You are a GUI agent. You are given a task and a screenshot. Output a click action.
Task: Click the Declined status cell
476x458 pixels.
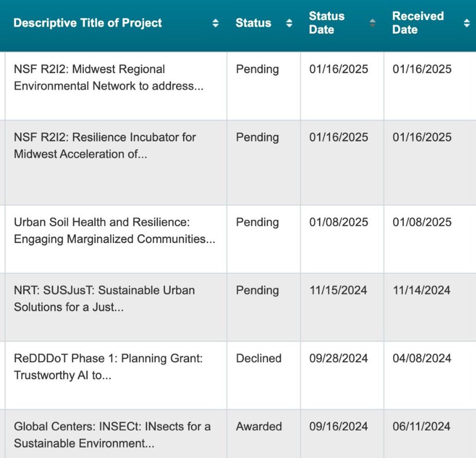point(259,358)
